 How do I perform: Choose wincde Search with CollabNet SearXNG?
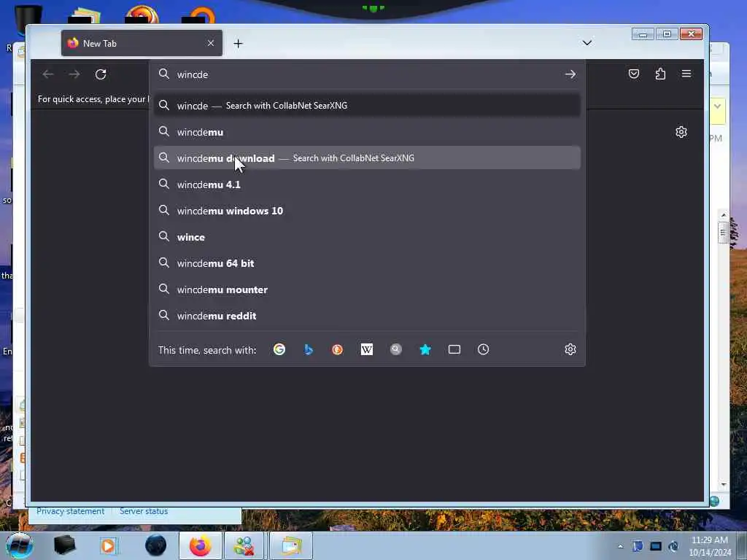click(367, 105)
